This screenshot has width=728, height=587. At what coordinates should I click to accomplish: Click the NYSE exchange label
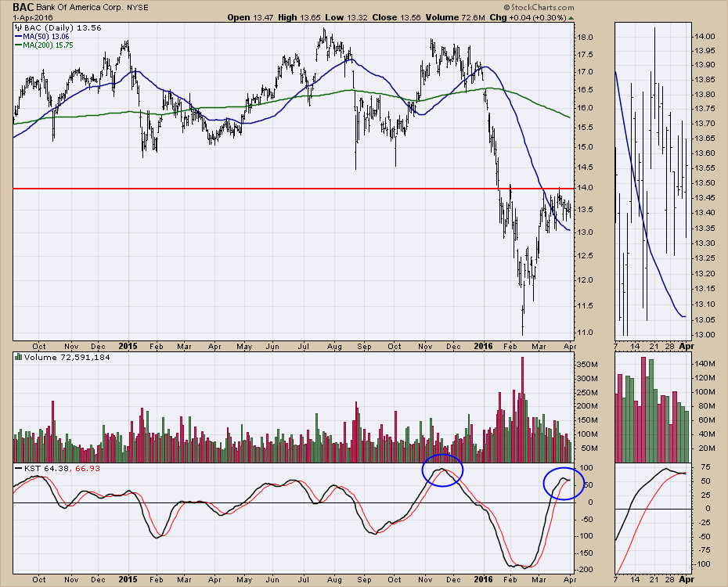(x=138, y=8)
